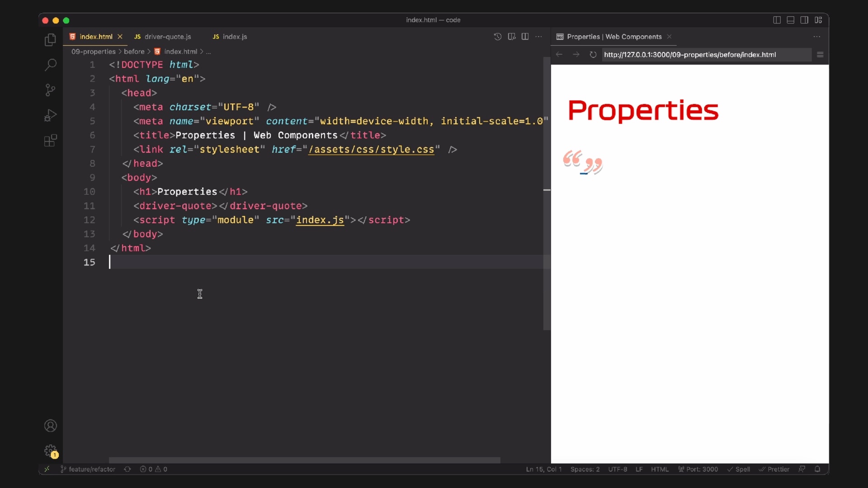The width and height of the screenshot is (868, 488).
Task: Reload the browser preview page
Action: click(593, 55)
